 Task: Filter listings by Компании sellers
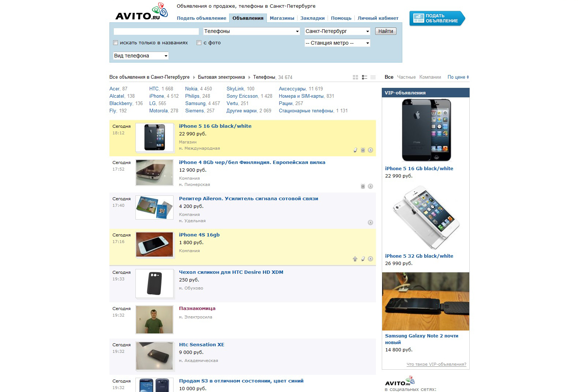click(x=430, y=77)
